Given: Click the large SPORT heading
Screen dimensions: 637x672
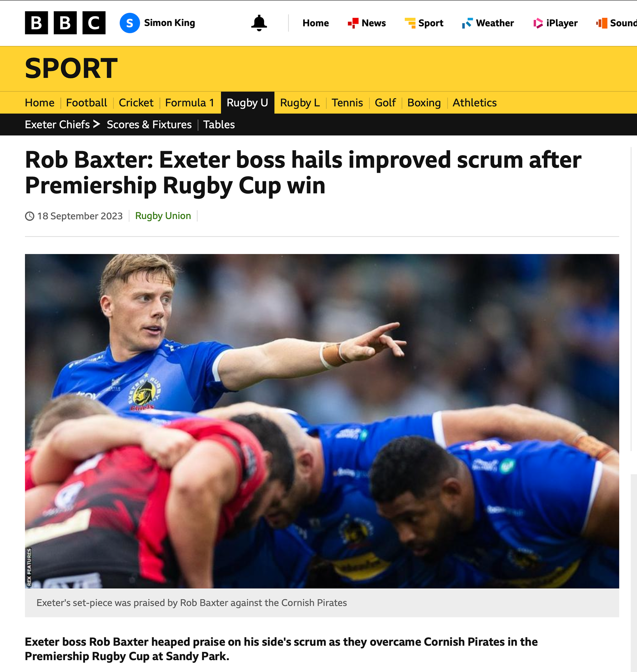Looking at the screenshot, I should pyautogui.click(x=71, y=68).
